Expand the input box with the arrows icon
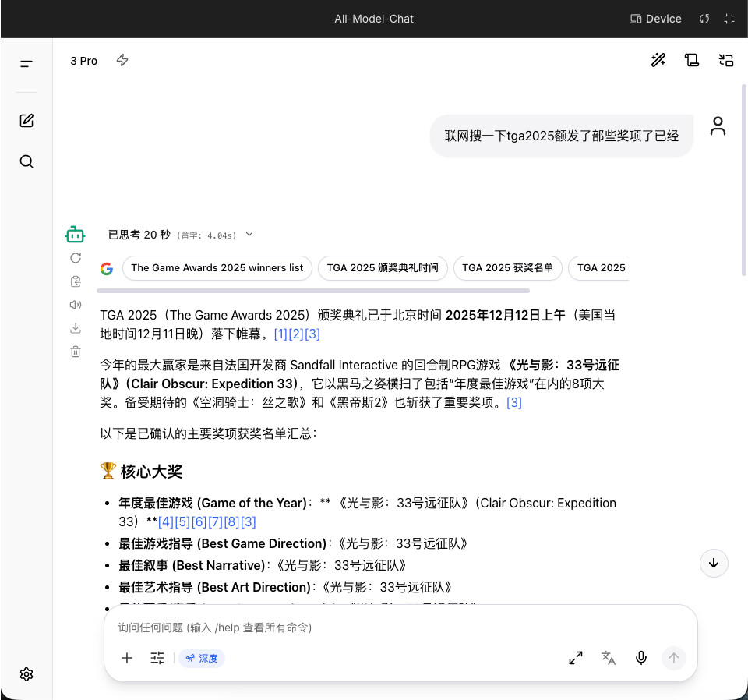This screenshot has width=748, height=700. [x=576, y=658]
